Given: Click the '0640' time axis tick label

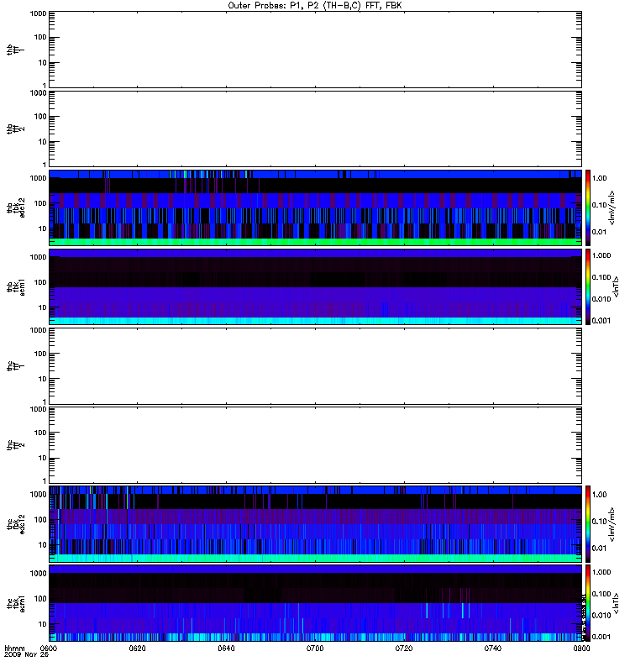Looking at the screenshot, I should tap(226, 648).
